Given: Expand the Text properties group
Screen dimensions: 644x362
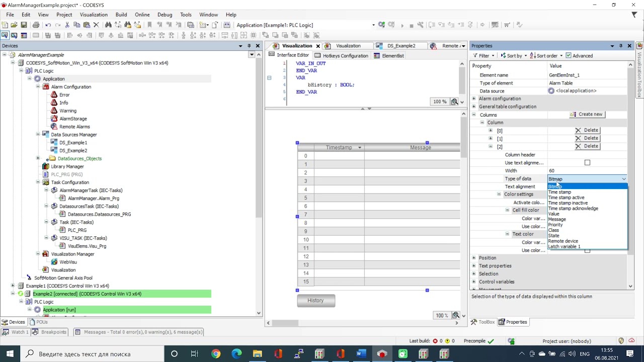Looking at the screenshot, I should [474, 265].
